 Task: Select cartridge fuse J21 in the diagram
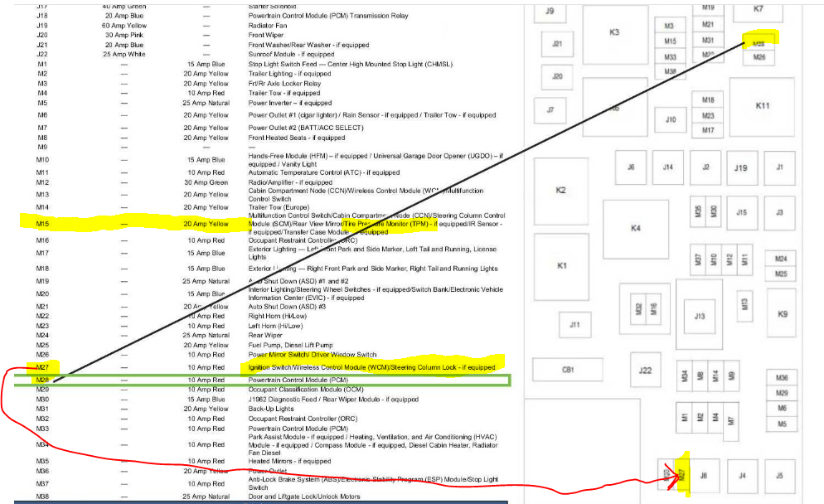[557, 44]
